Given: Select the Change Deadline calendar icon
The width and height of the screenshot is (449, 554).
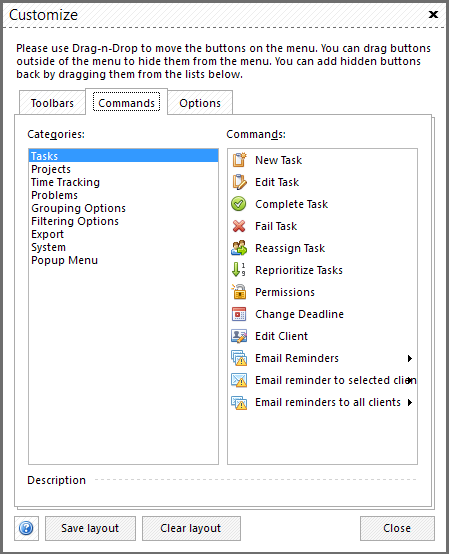Looking at the screenshot, I should click(x=239, y=314).
